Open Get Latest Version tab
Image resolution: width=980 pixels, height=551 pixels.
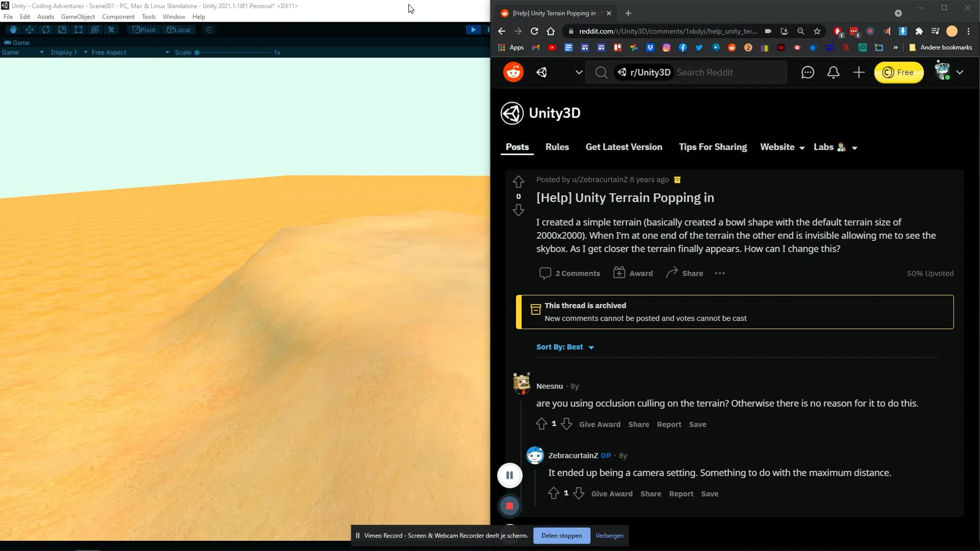pos(624,147)
